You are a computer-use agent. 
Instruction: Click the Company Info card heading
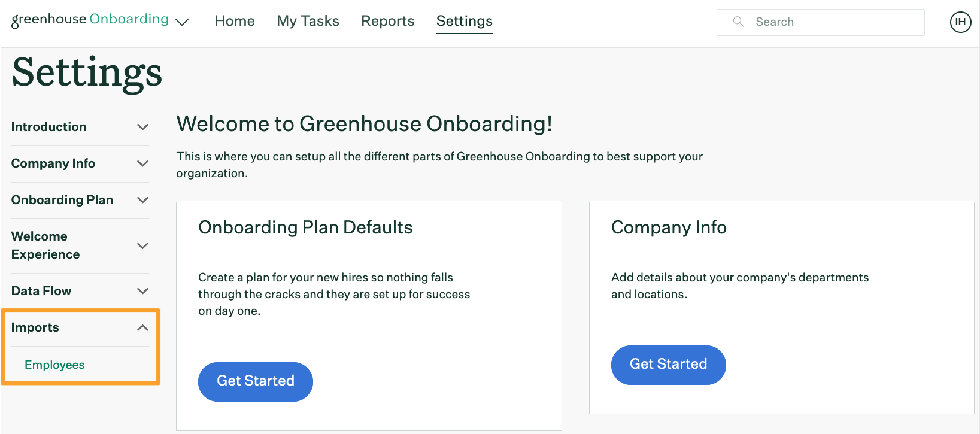point(669,227)
